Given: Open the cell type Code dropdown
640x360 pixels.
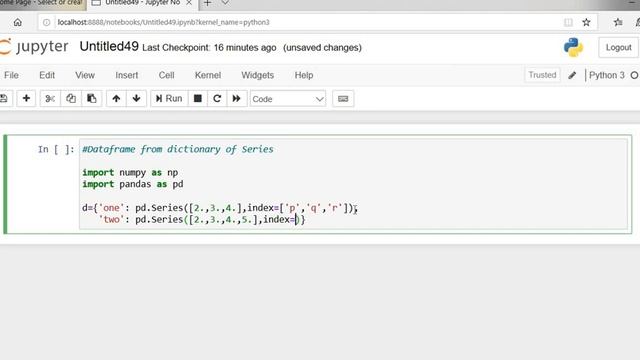Looking at the screenshot, I should pos(288,99).
